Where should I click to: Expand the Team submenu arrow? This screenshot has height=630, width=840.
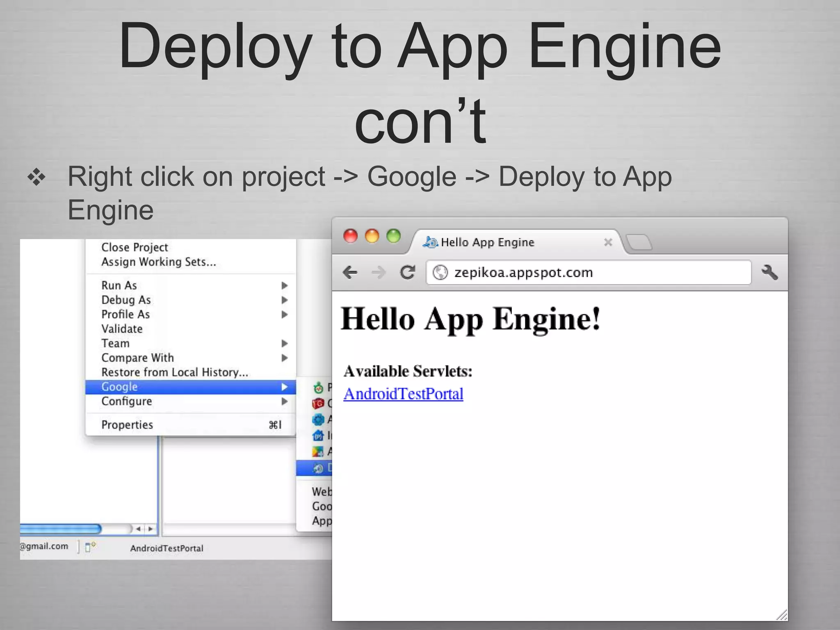pos(285,343)
